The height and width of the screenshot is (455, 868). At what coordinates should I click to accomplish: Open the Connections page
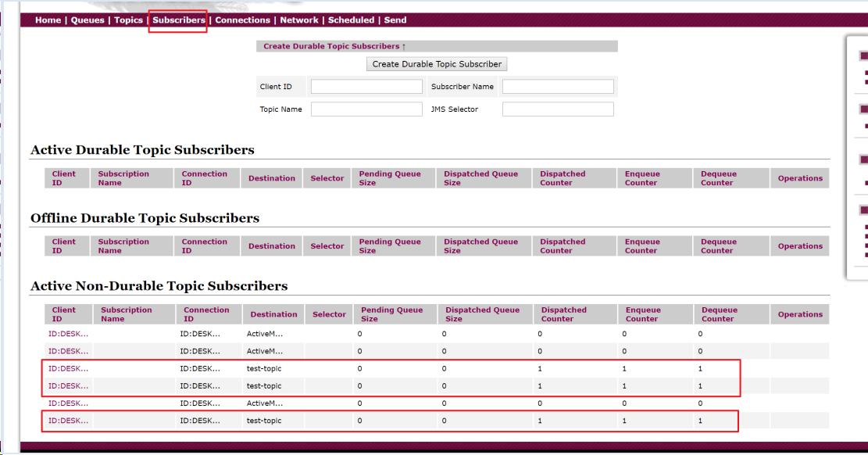click(x=242, y=20)
